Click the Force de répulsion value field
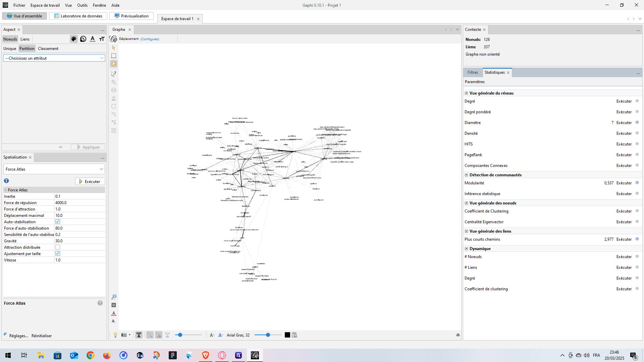644x362 pixels. (x=79, y=202)
